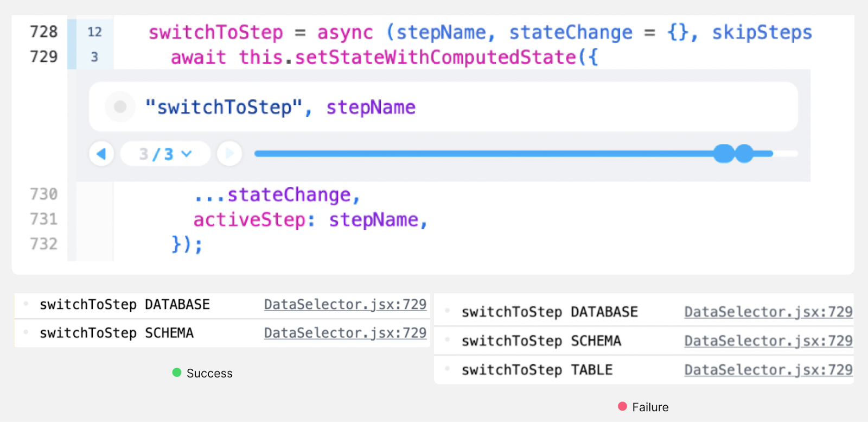Click the last handle on the blue timeline slider

744,154
